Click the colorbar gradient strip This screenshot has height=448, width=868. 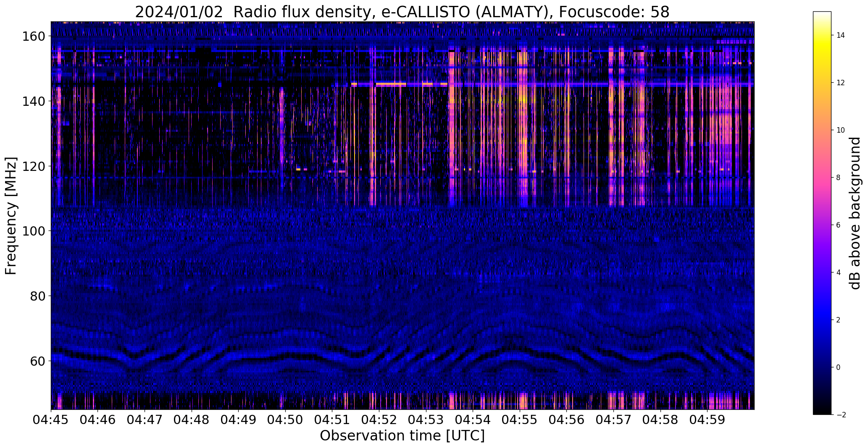pyautogui.click(x=822, y=213)
